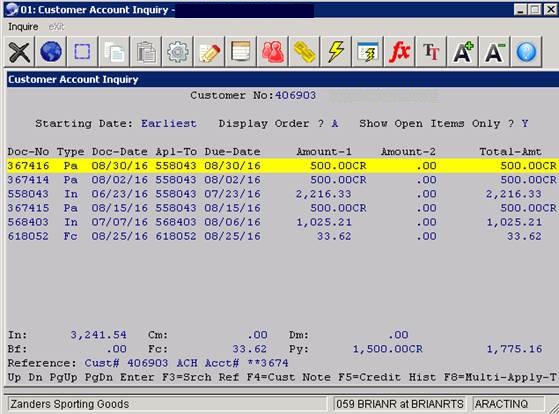Click the clipboard paste icon
This screenshot has width=559, height=414.
tap(145, 52)
